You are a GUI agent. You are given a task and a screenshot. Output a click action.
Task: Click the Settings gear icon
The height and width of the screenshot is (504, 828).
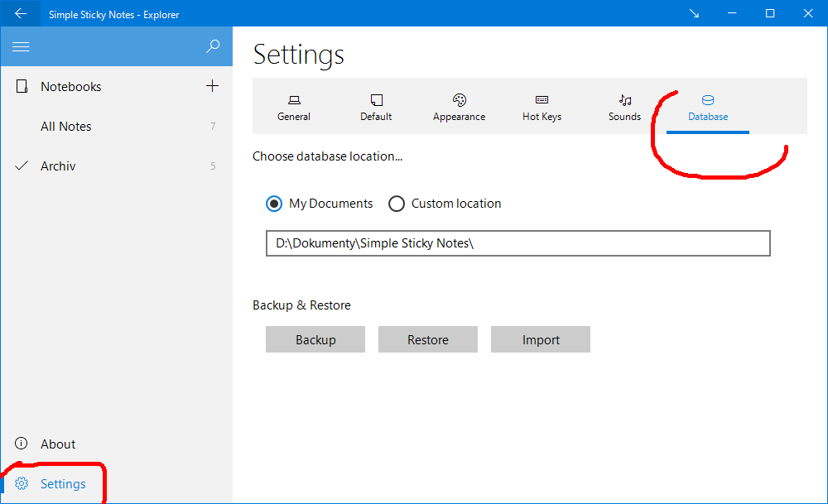(22, 483)
